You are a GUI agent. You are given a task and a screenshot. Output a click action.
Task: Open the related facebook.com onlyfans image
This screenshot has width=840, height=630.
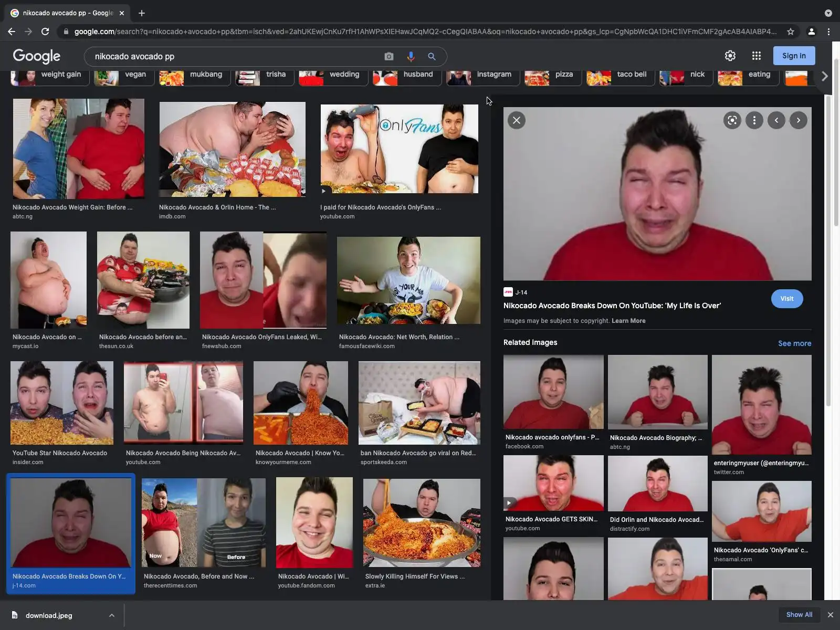(553, 392)
